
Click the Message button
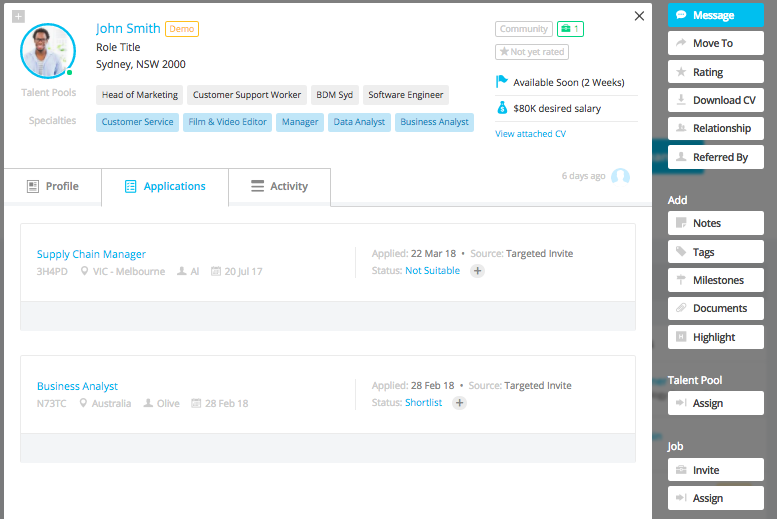(x=715, y=15)
